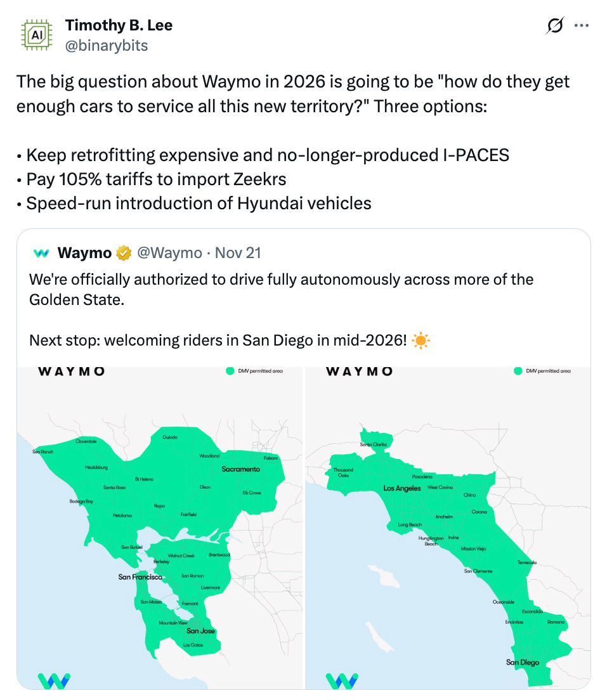Click Timothy B. Lee's green AI chip avatar
600x700 pixels.
point(36,33)
